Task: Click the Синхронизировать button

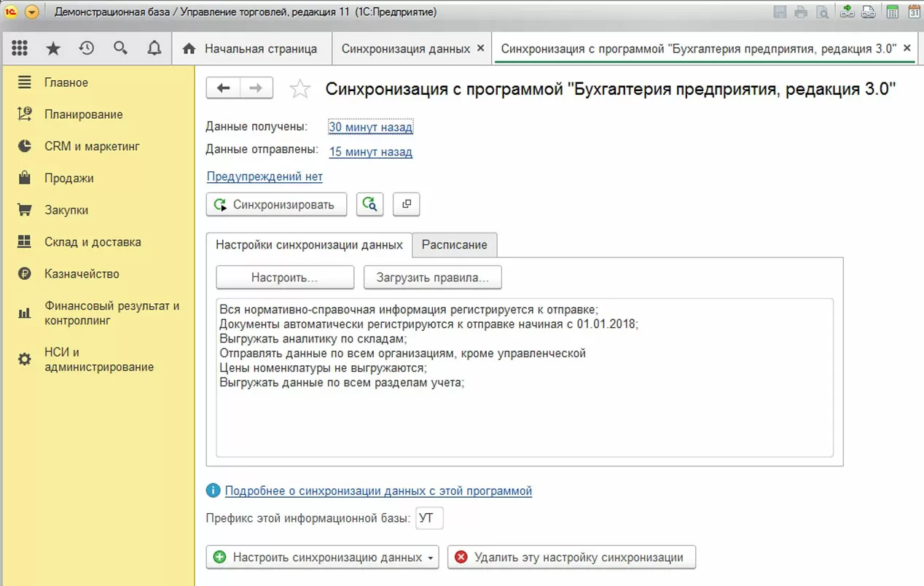Action: click(x=276, y=205)
